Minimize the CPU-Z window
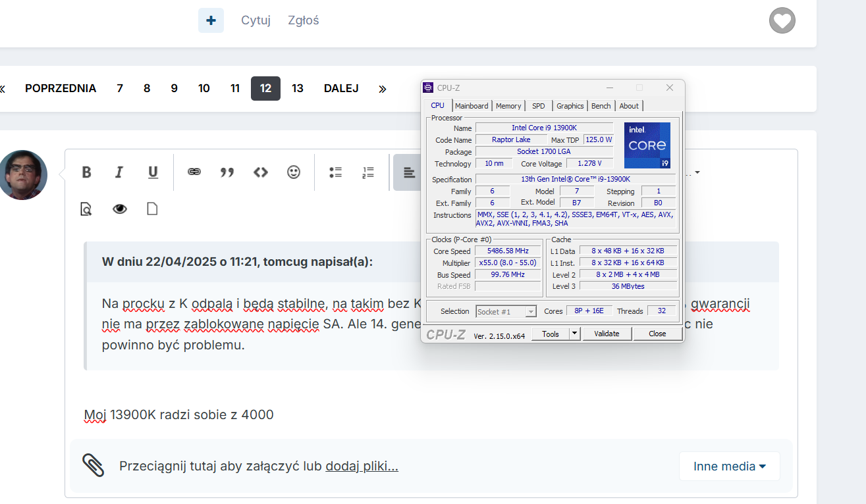This screenshot has height=504, width=866. [x=609, y=88]
